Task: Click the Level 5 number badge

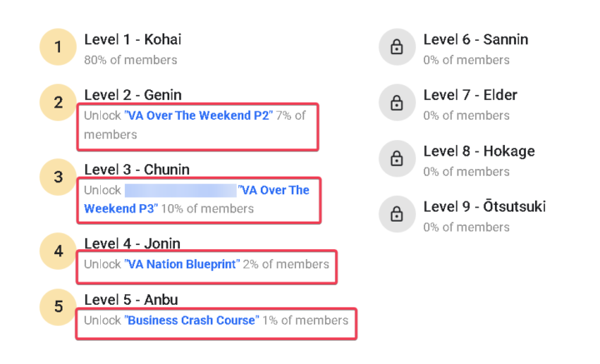Action: [57, 307]
